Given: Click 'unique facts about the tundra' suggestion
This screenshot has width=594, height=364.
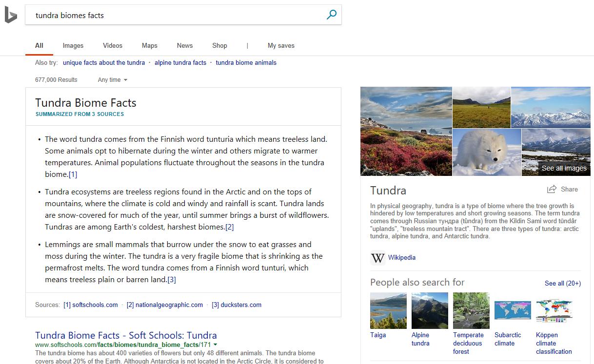Looking at the screenshot, I should click(104, 62).
